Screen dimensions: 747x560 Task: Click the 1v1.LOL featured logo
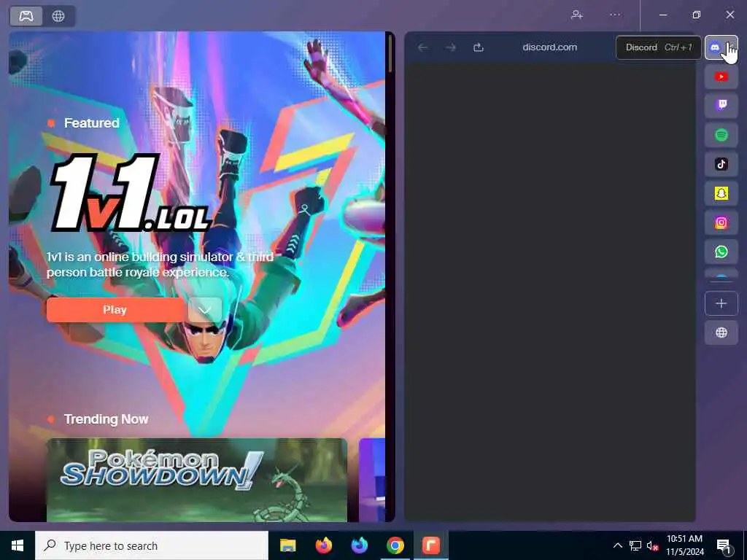130,192
